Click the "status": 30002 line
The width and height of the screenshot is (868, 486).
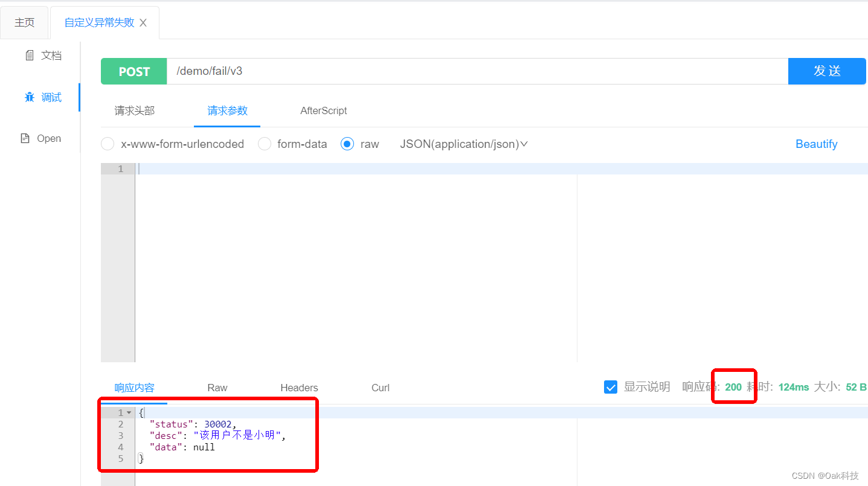click(193, 424)
